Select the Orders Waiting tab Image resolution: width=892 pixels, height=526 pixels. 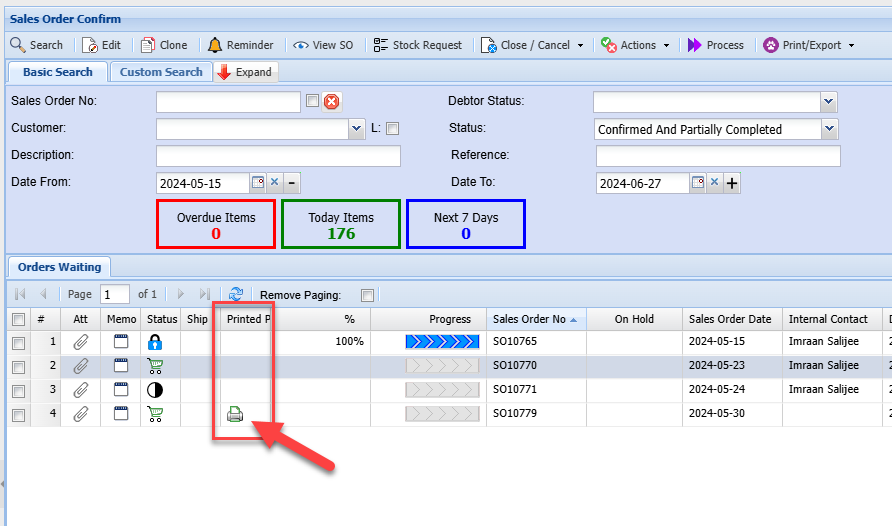[59, 267]
